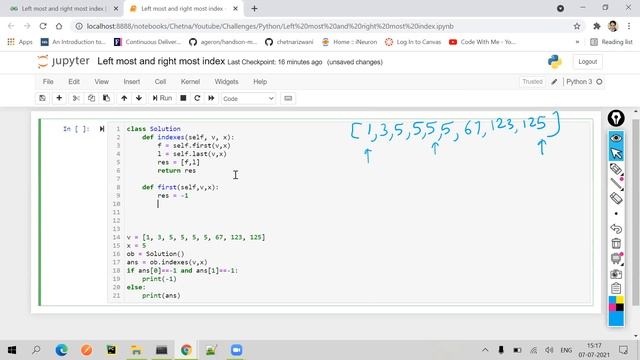The image size is (640, 360).
Task: Interrupt the kernel with stop icon
Action: coord(183,98)
